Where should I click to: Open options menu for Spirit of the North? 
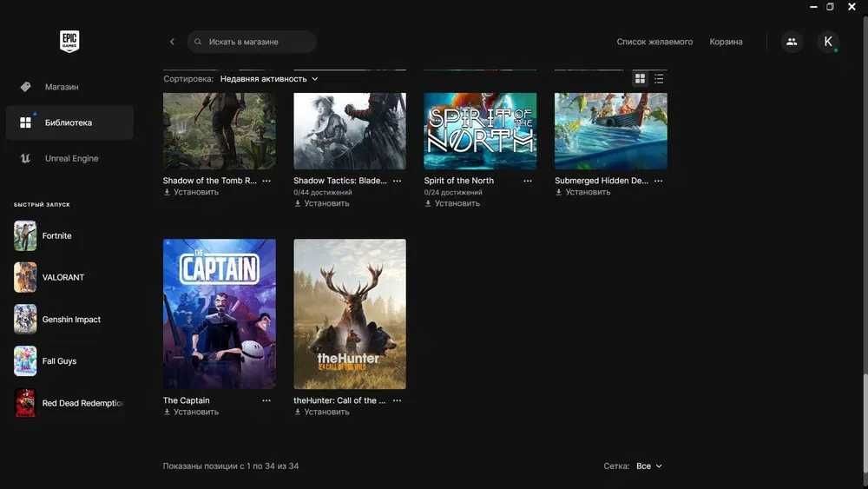(x=528, y=181)
